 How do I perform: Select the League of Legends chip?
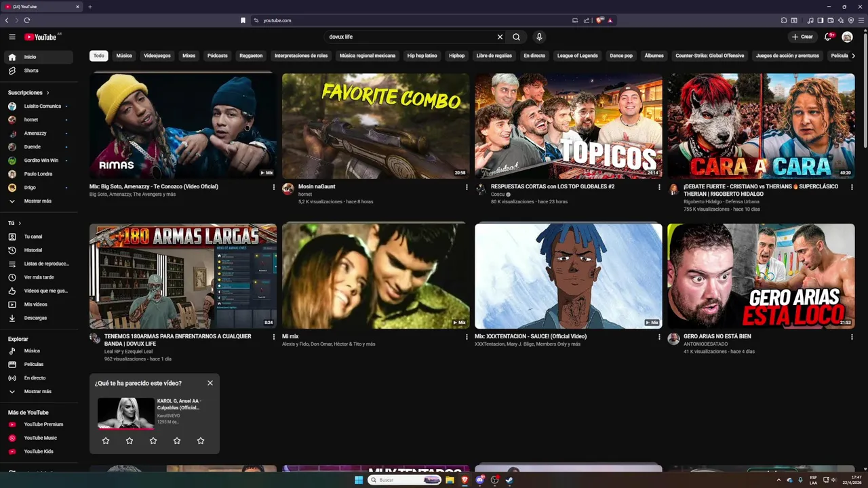(578, 56)
